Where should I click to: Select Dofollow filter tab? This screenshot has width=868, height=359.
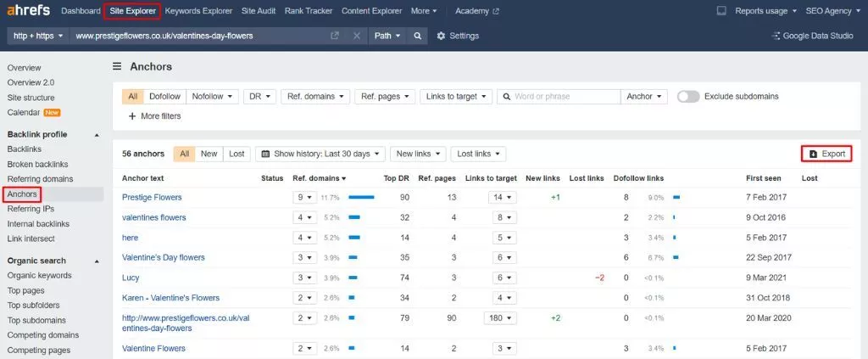click(165, 97)
